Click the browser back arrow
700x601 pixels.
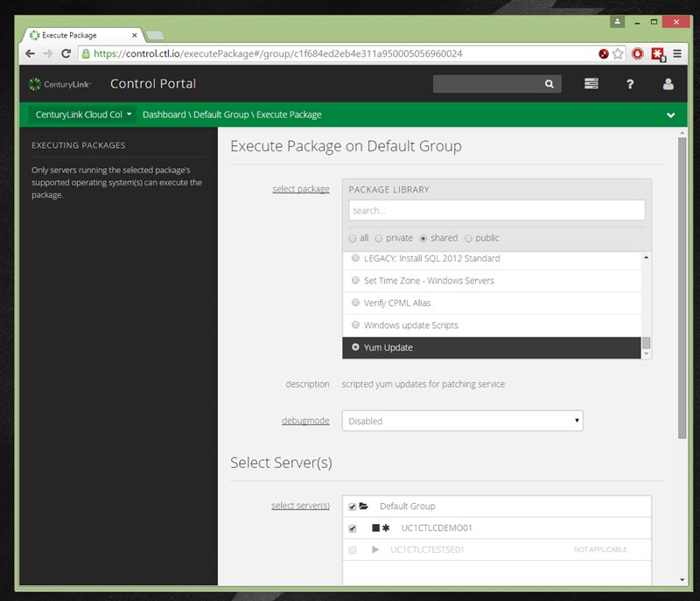(30, 53)
